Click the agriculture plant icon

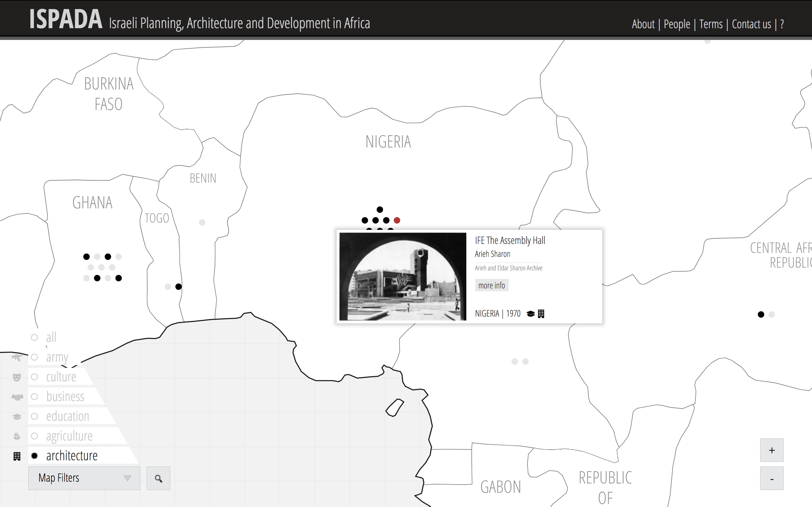coord(17,436)
